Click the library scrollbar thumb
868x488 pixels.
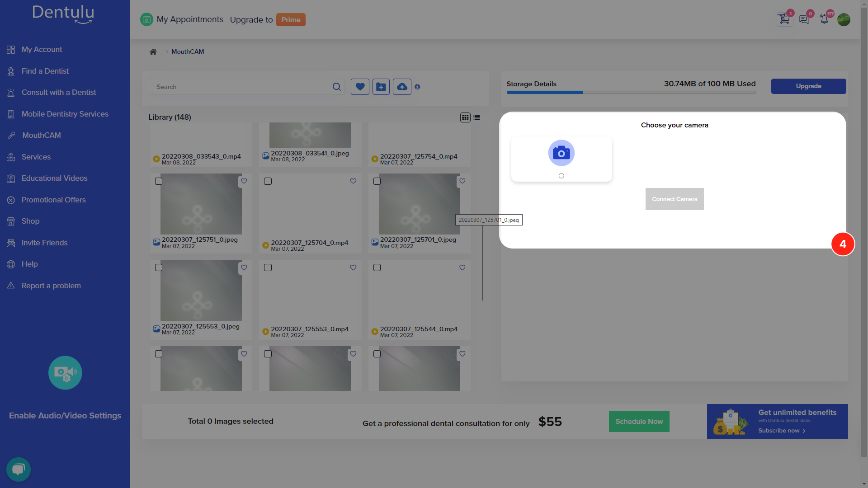tap(483, 262)
